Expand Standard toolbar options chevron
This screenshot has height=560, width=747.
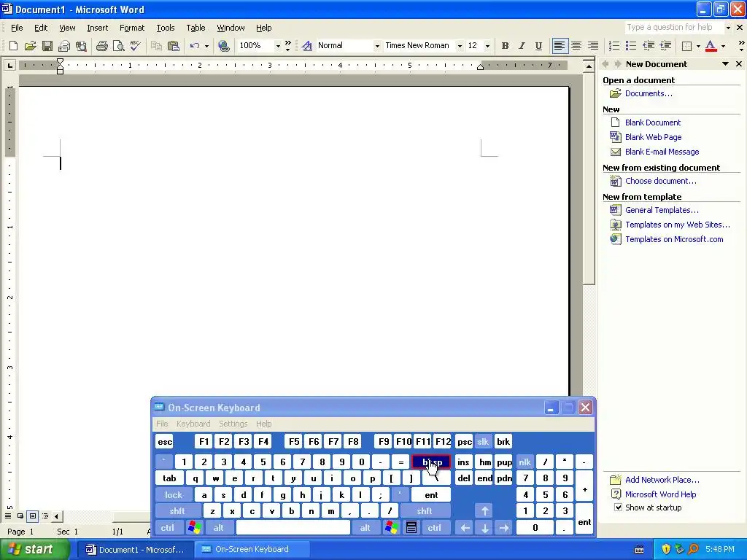[x=287, y=46]
